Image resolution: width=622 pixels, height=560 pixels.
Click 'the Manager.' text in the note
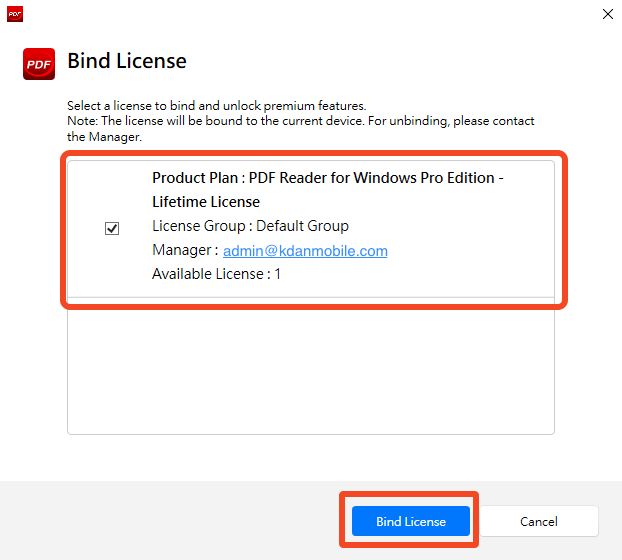click(x=104, y=137)
